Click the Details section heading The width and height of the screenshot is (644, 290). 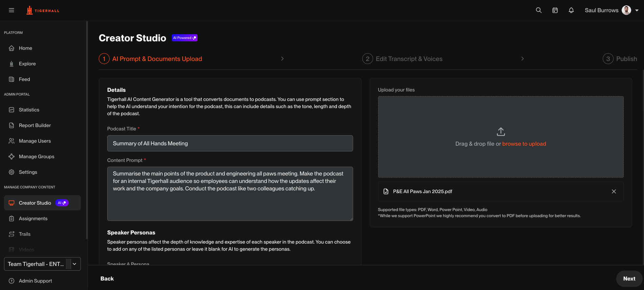click(x=116, y=90)
